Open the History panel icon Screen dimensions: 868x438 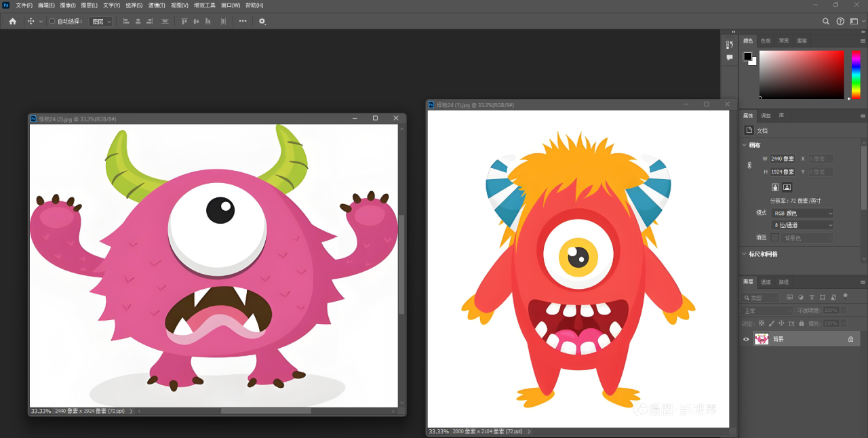coord(730,44)
